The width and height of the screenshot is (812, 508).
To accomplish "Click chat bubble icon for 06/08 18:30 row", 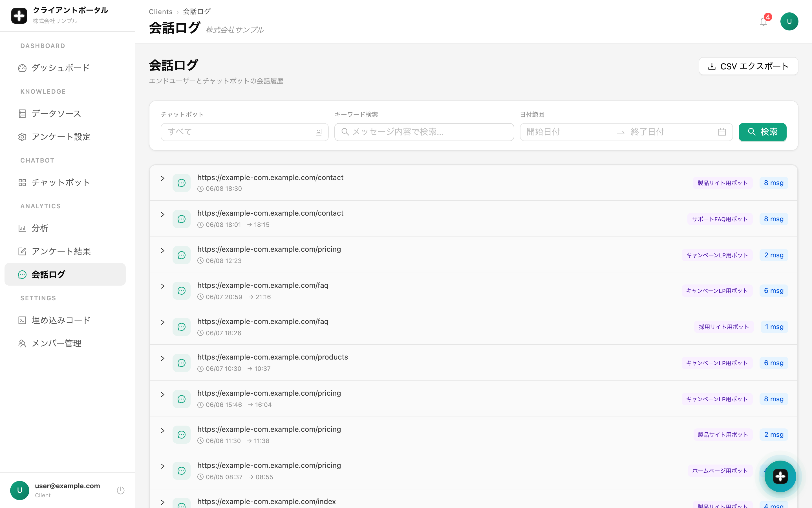I will coord(182,183).
